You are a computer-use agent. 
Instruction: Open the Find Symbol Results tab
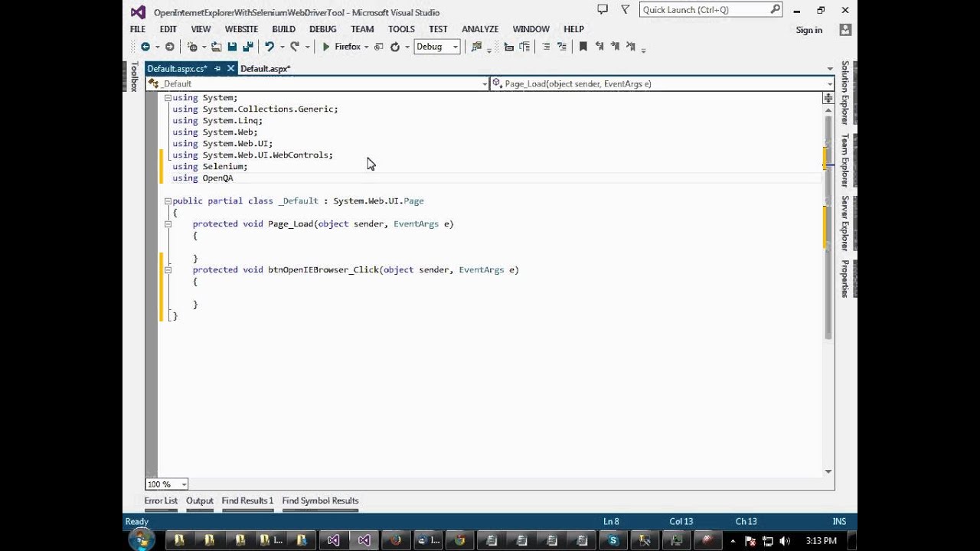point(320,500)
